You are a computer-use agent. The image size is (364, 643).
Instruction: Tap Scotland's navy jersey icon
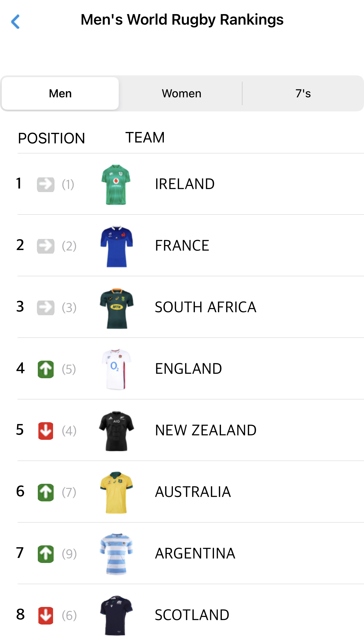pos(117,615)
